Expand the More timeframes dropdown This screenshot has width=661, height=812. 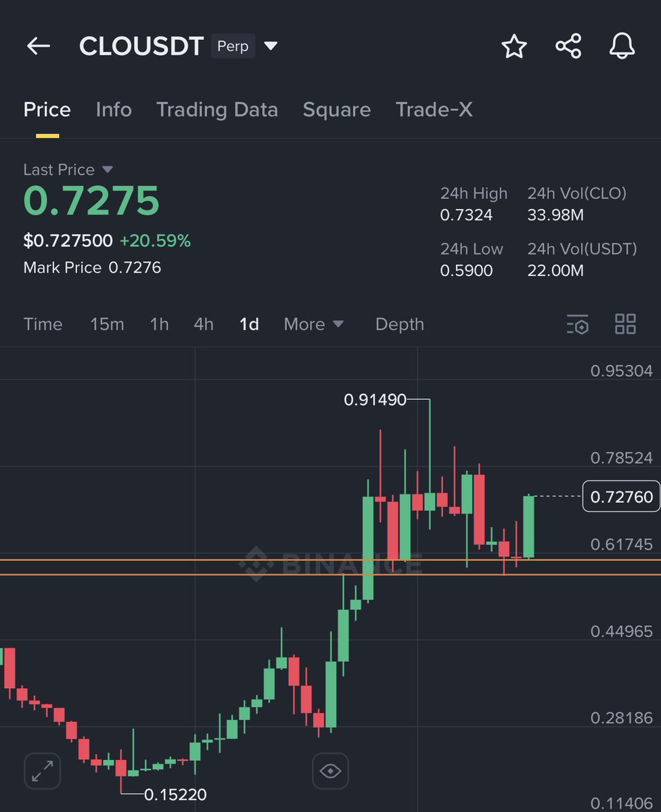[313, 324]
